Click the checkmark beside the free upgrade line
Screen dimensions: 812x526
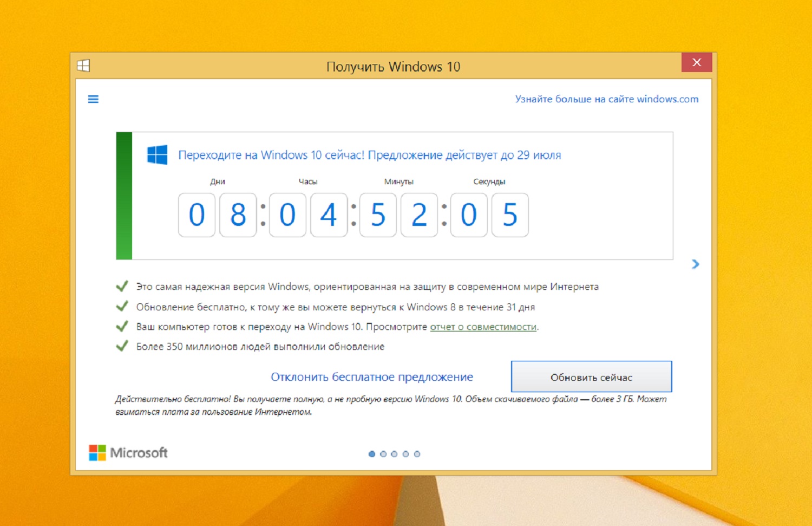point(122,306)
